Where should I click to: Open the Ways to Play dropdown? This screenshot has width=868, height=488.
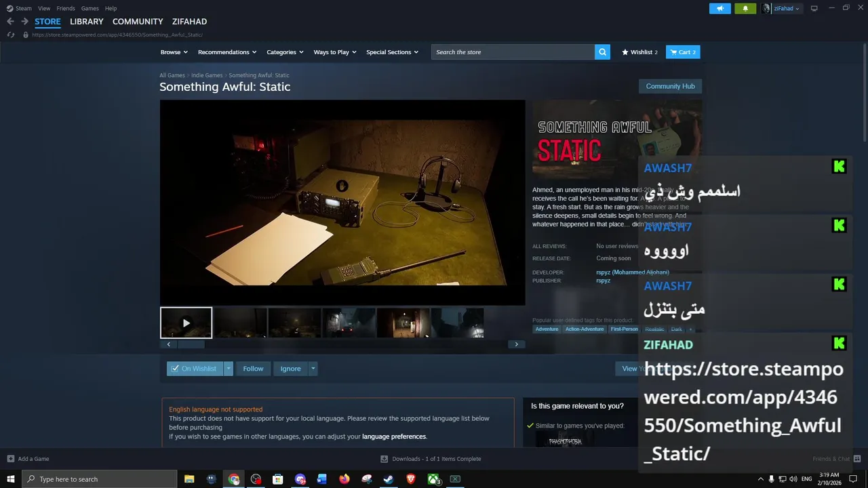pyautogui.click(x=335, y=52)
